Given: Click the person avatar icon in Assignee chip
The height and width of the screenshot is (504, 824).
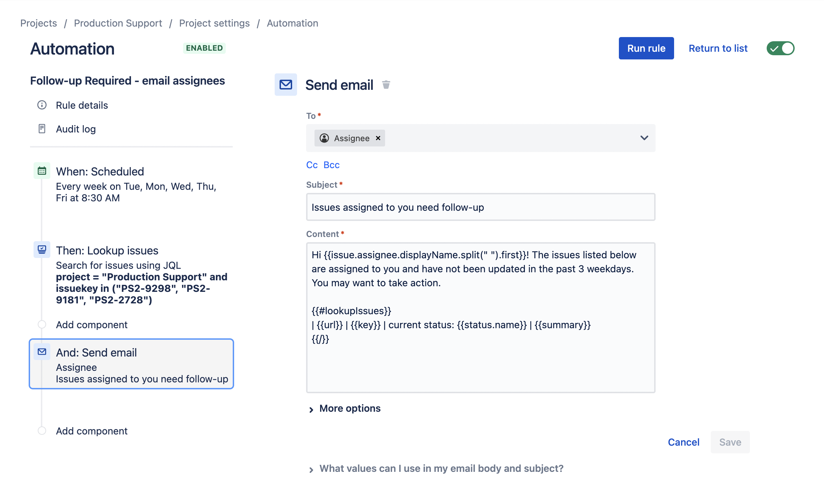Looking at the screenshot, I should tap(324, 138).
